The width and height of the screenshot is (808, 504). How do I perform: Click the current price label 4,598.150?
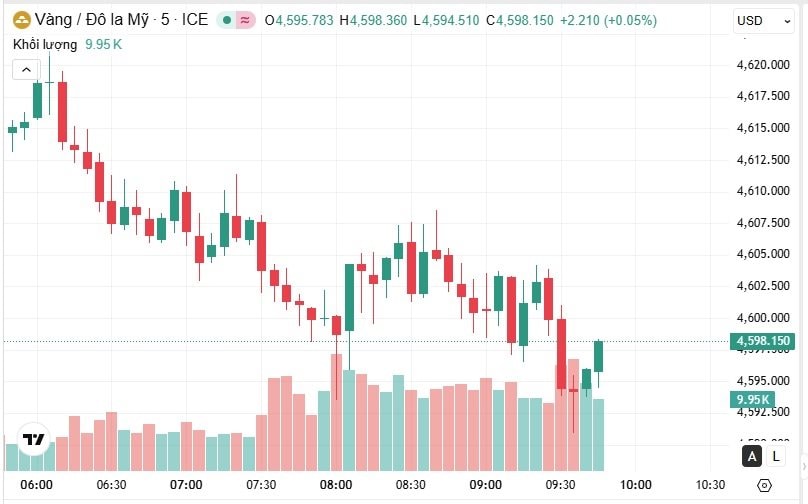coord(762,341)
